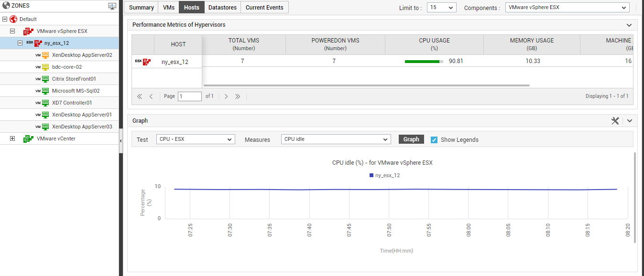Select VMware vCenter label in tree
The width and height of the screenshot is (644, 276).
(56, 138)
